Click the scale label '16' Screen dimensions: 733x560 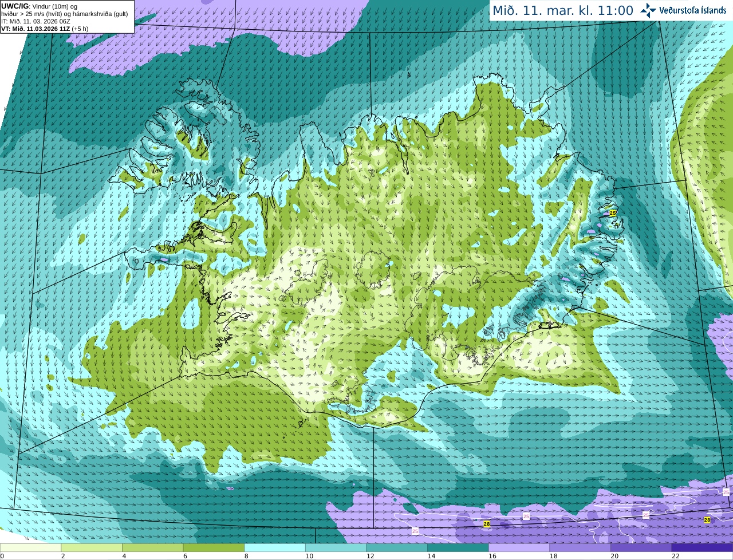[492, 556]
